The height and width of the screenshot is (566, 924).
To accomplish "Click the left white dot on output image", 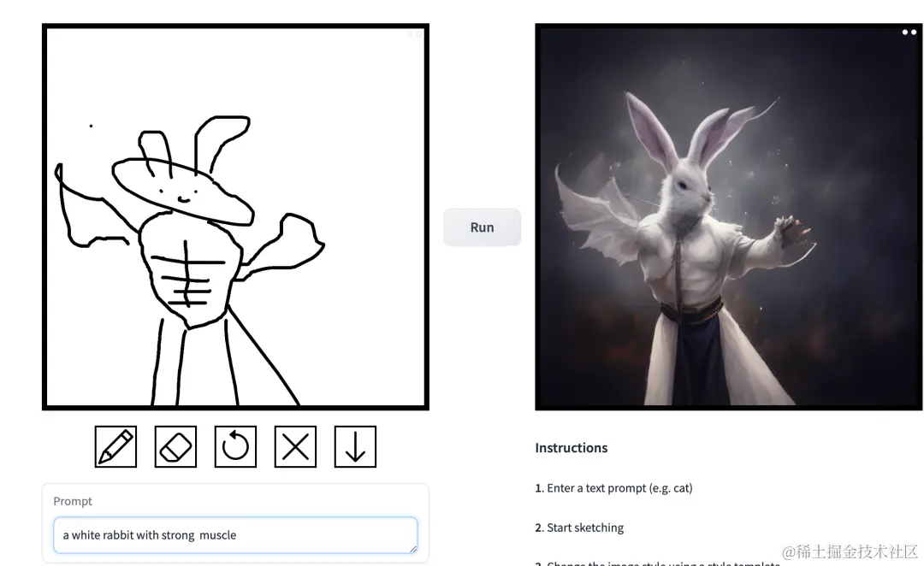I will (905, 32).
